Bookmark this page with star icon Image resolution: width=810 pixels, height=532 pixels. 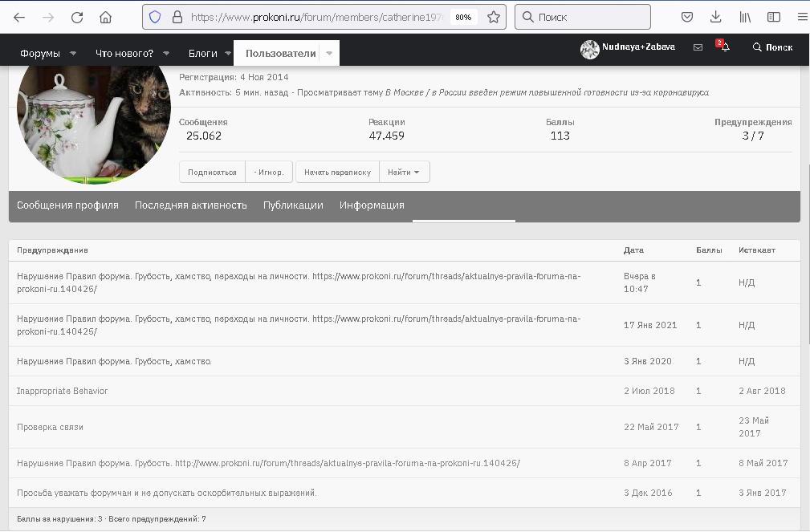point(494,17)
